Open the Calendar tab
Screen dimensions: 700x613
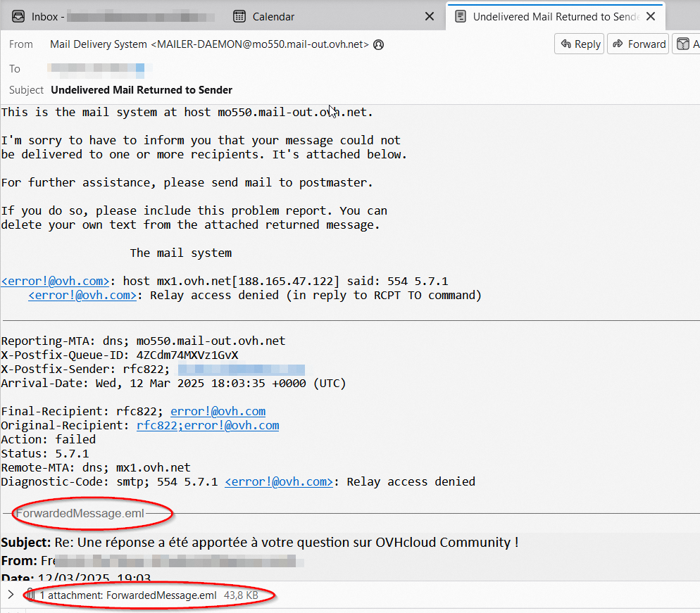pyautogui.click(x=273, y=16)
